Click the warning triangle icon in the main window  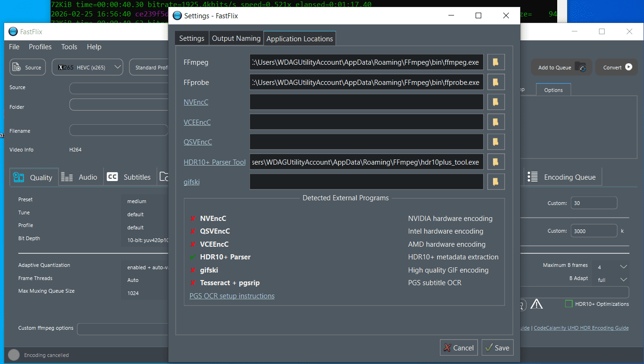point(537,304)
